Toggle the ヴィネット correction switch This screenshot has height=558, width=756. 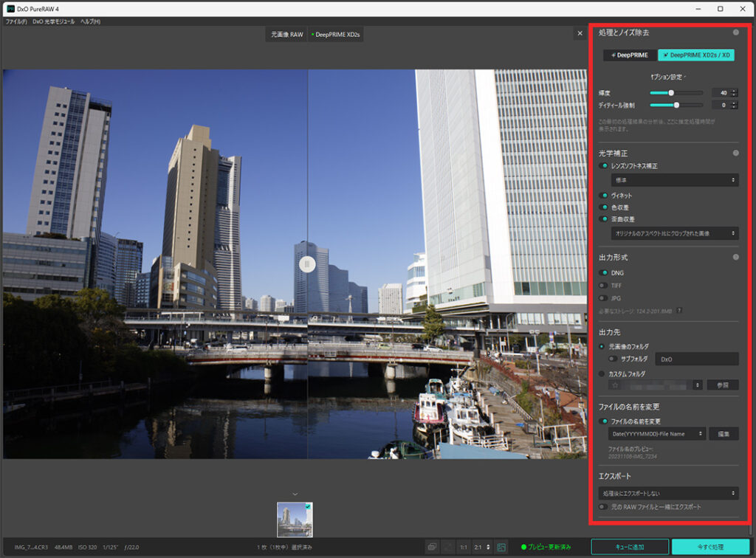pyautogui.click(x=603, y=196)
